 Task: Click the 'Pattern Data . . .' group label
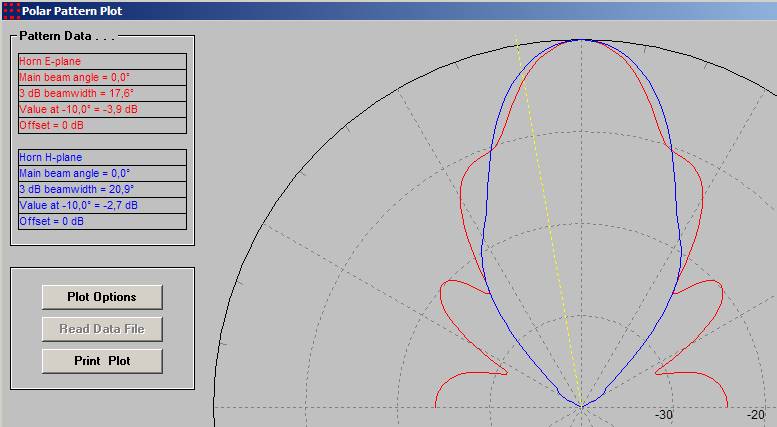tap(67, 36)
